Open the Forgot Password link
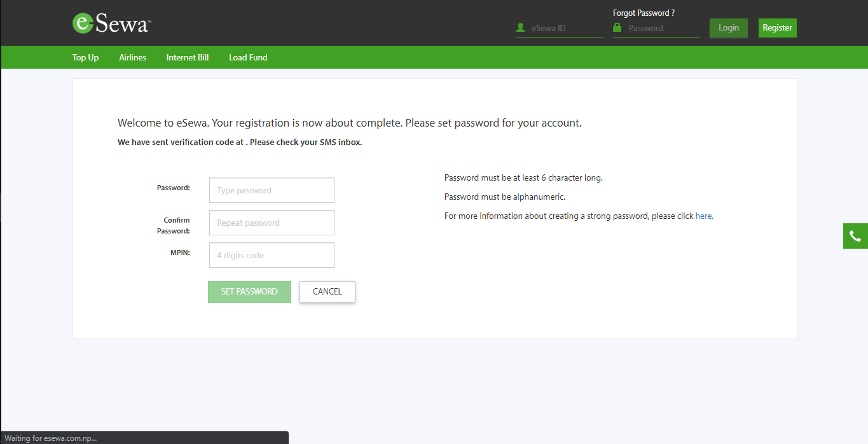This screenshot has width=868, height=444. tap(644, 13)
